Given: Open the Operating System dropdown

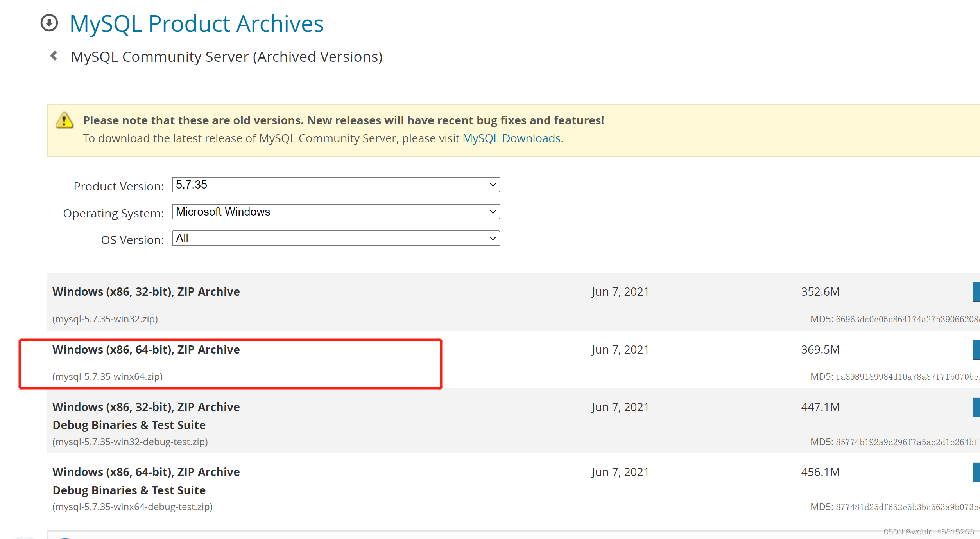Looking at the screenshot, I should coord(336,212).
